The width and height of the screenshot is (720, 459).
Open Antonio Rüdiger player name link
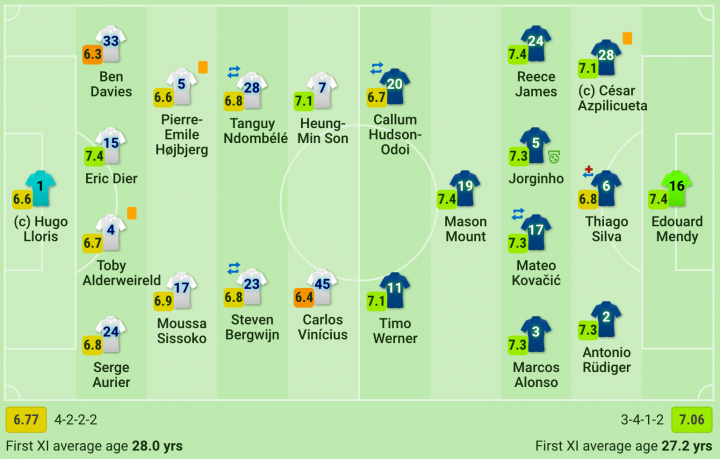606,360
